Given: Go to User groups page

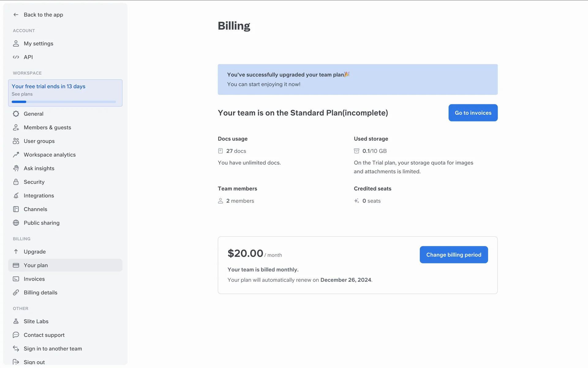Looking at the screenshot, I should pyautogui.click(x=39, y=141).
